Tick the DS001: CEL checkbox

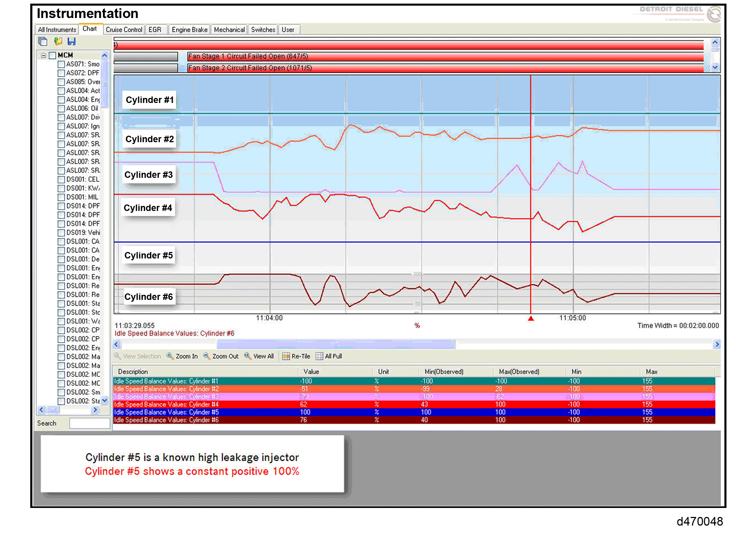click(61, 180)
